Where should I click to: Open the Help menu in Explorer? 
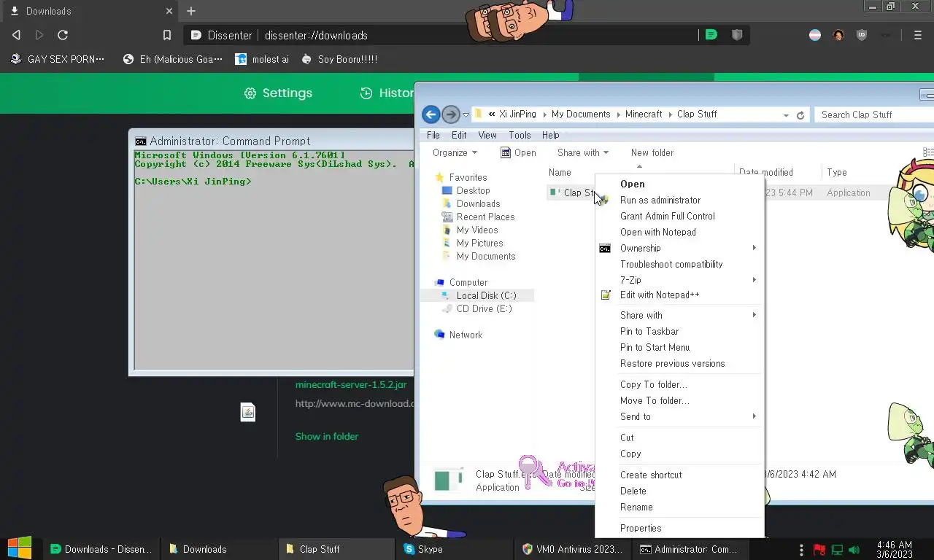click(551, 135)
